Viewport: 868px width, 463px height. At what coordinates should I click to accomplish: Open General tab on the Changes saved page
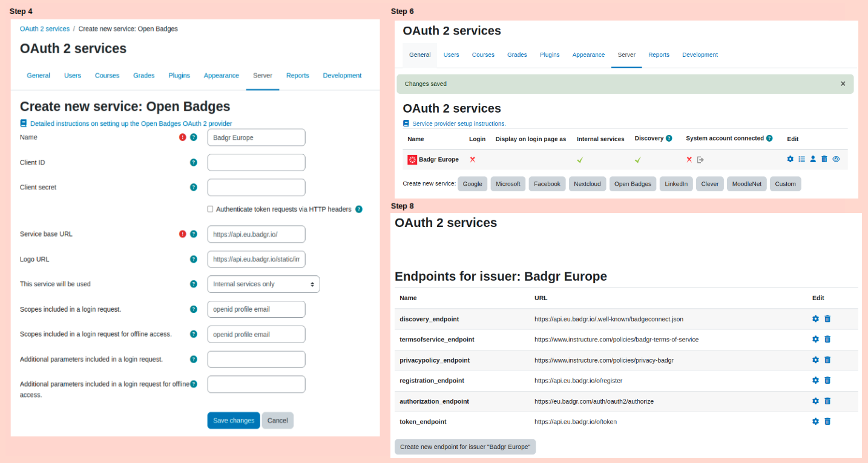[419, 54]
